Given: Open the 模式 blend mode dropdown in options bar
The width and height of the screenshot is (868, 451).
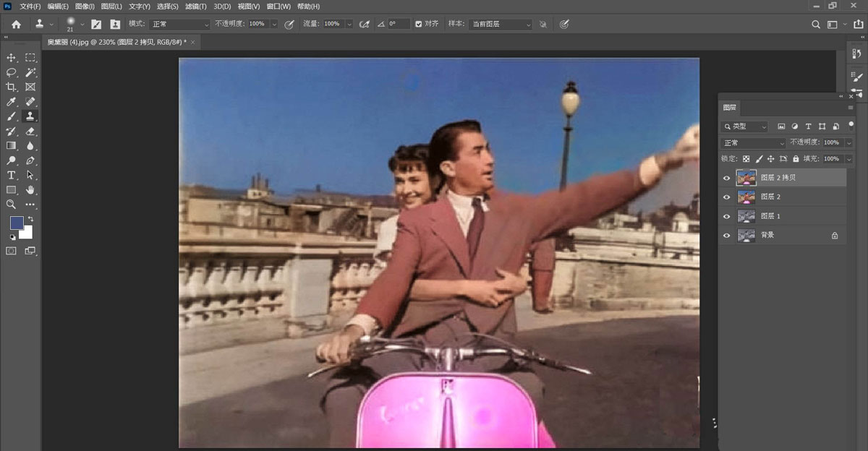Looking at the screenshot, I should click(179, 24).
